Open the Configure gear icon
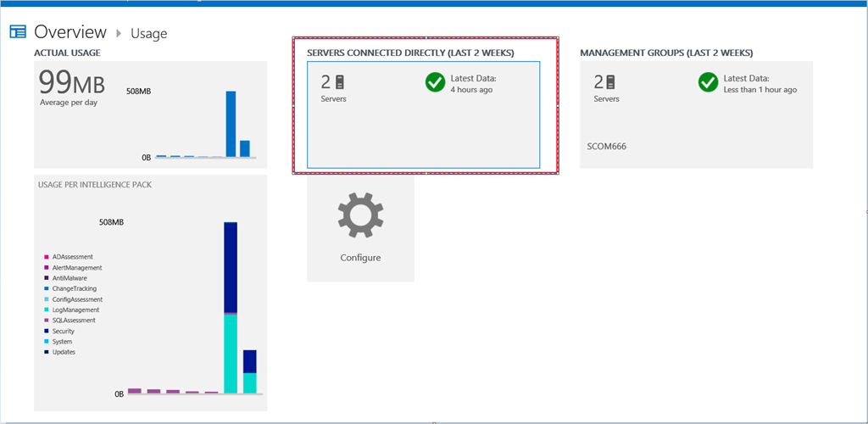868x424 pixels. coord(360,215)
